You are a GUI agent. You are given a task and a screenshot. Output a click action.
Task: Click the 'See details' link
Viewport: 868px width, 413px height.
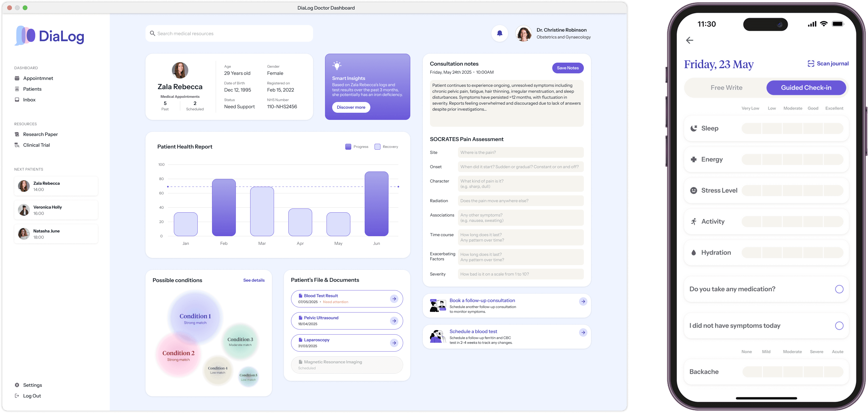tap(254, 280)
